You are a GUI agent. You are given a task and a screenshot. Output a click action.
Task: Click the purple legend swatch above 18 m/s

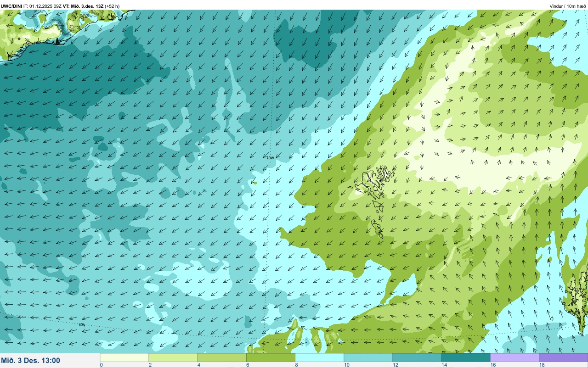coord(563,357)
